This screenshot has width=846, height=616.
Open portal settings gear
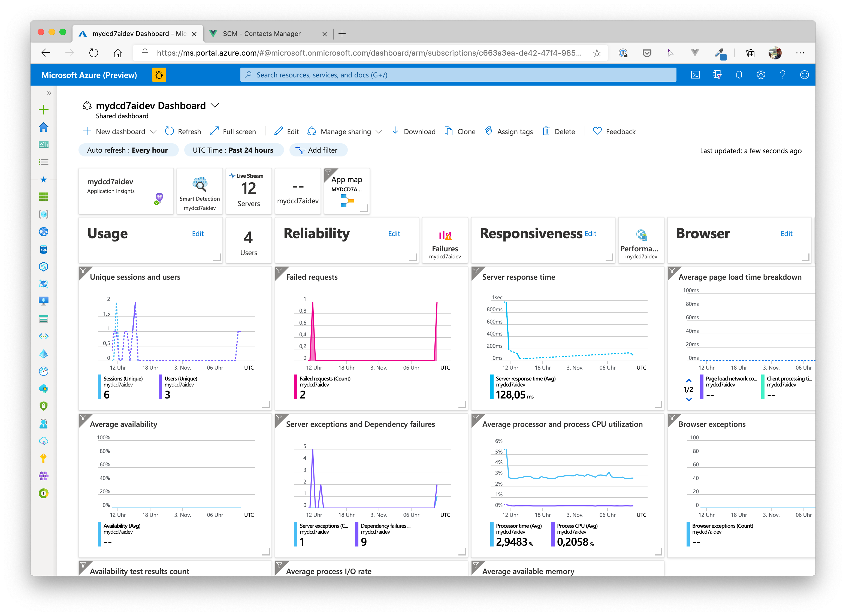point(761,75)
